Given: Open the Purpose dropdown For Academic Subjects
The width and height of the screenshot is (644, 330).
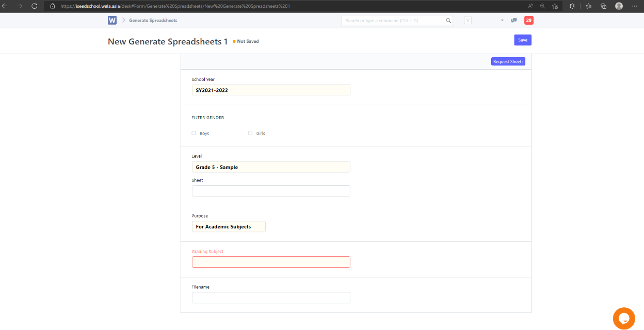Looking at the screenshot, I should click(229, 227).
